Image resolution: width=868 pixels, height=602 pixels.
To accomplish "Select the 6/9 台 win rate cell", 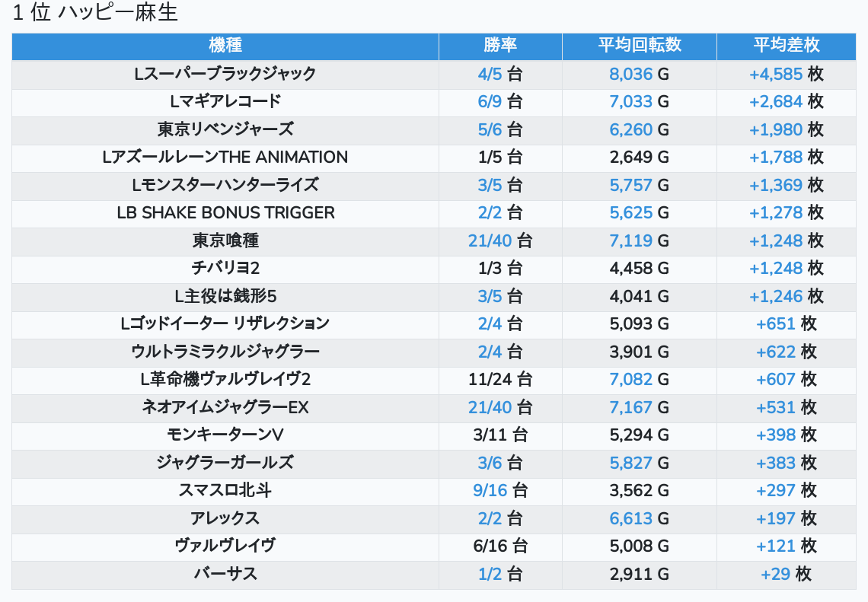I will coord(500,101).
